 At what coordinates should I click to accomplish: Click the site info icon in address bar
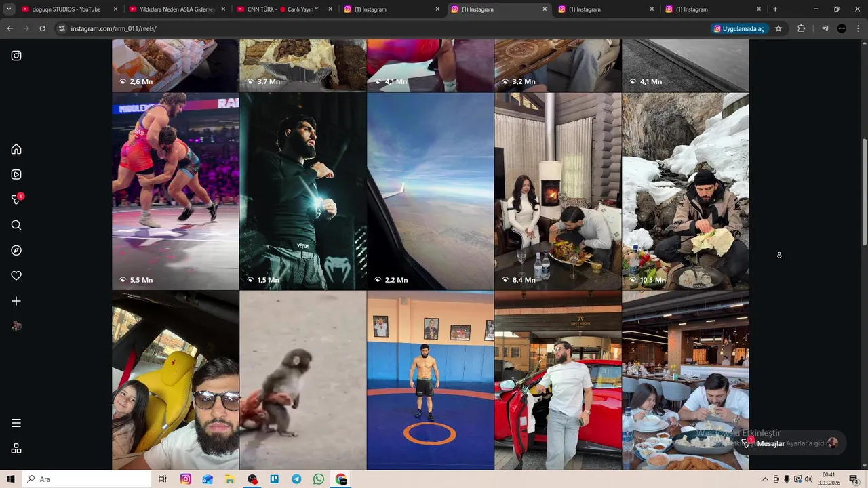62,28
